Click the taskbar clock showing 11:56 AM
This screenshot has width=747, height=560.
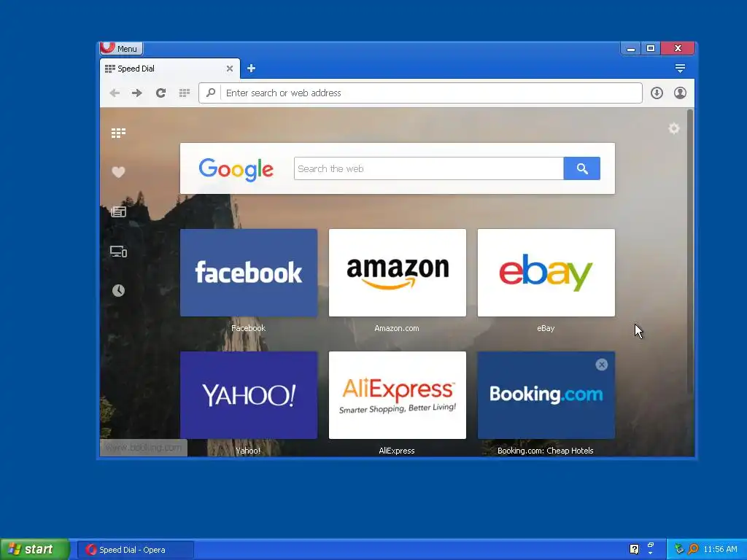[720, 549]
